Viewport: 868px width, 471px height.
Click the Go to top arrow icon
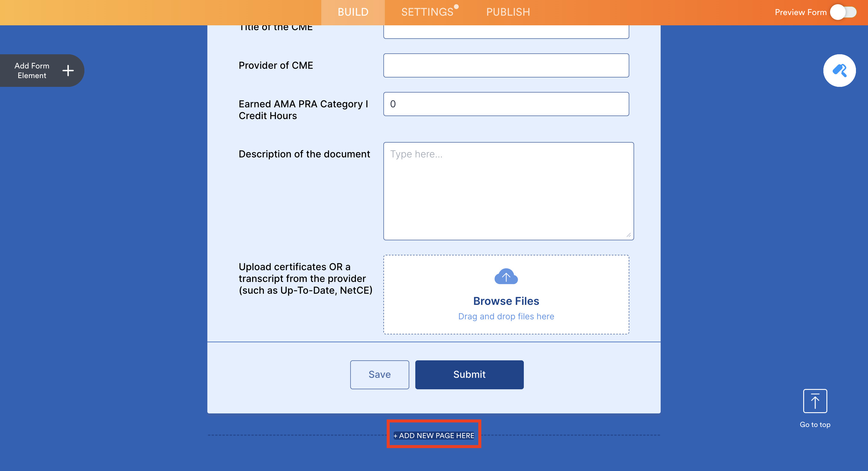pos(815,401)
